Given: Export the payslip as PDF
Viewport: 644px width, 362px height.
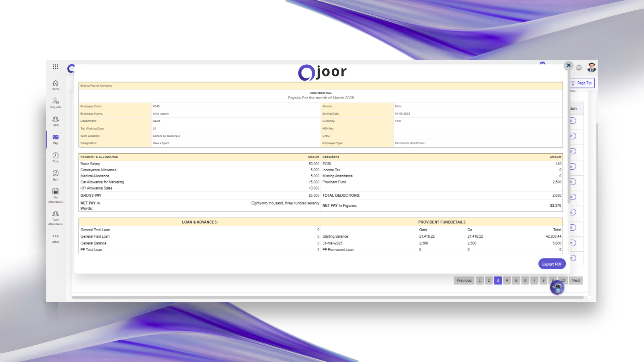Looking at the screenshot, I should (x=552, y=264).
